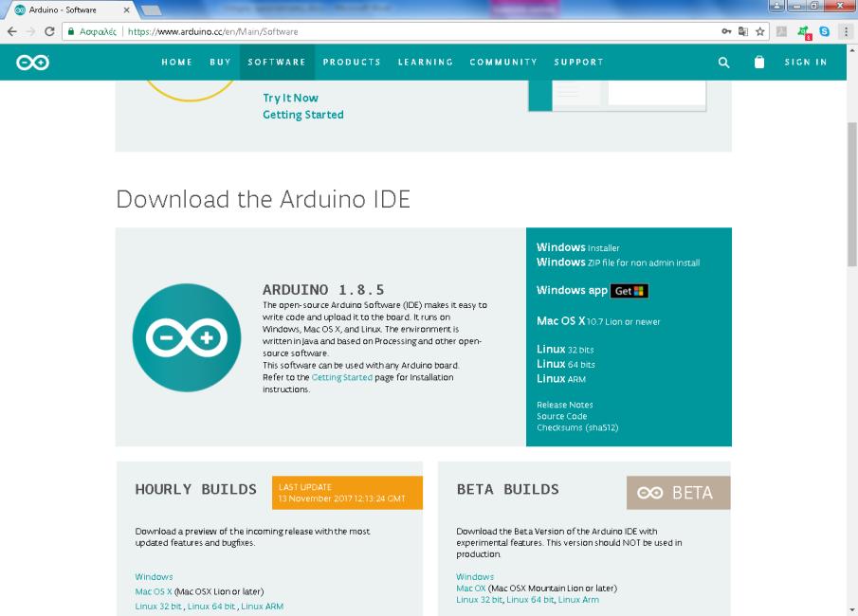
Task: Open Checksums (sha512) link
Action: click(x=577, y=427)
